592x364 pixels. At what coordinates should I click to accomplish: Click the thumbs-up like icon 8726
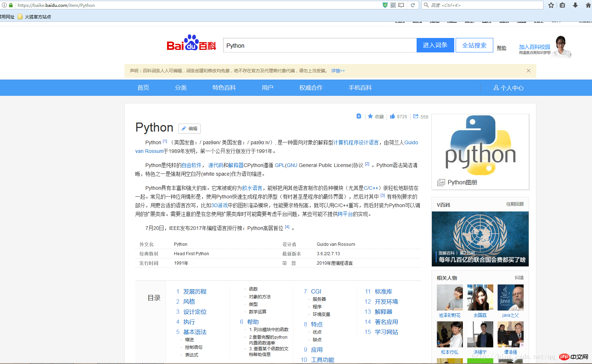[392, 116]
